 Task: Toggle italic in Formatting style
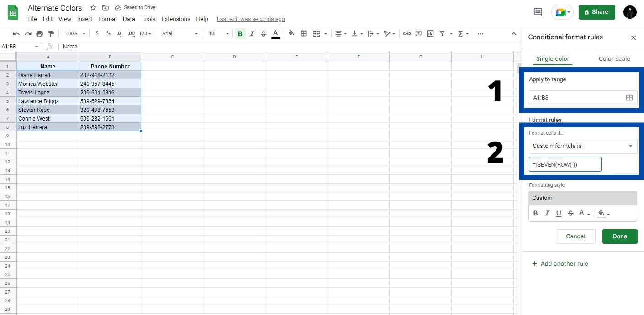point(547,213)
